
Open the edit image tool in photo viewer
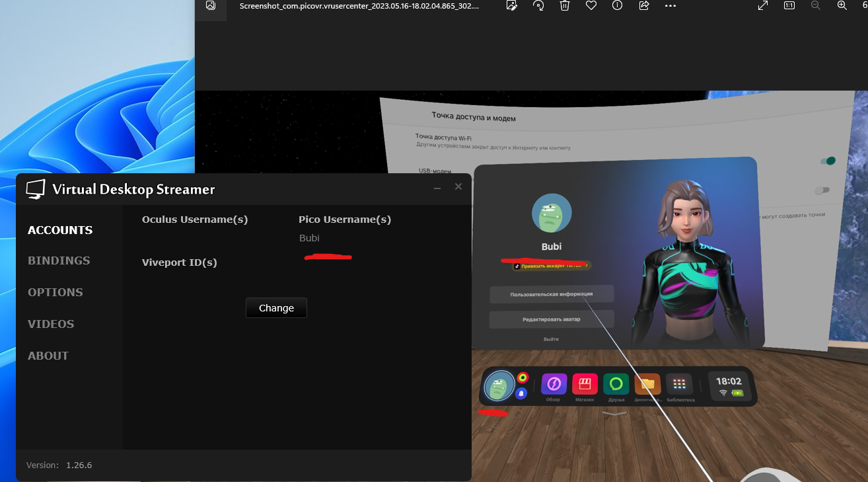(512, 5)
